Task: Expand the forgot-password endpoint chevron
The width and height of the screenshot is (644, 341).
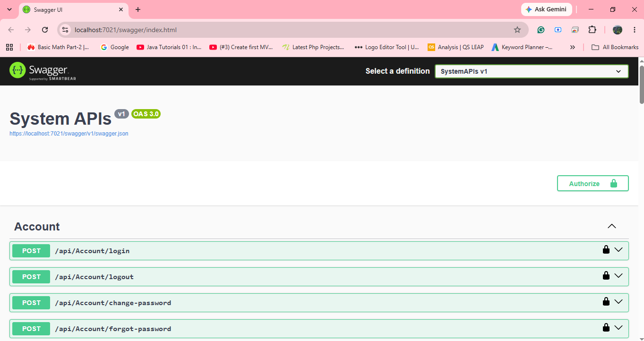Action: [x=618, y=327]
